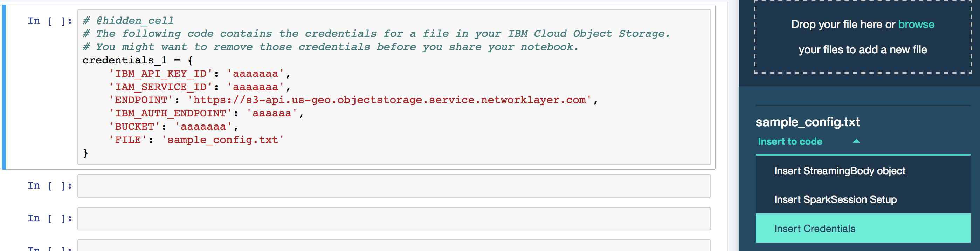
Task: Click the credentials_1 variable name
Action: click(124, 61)
